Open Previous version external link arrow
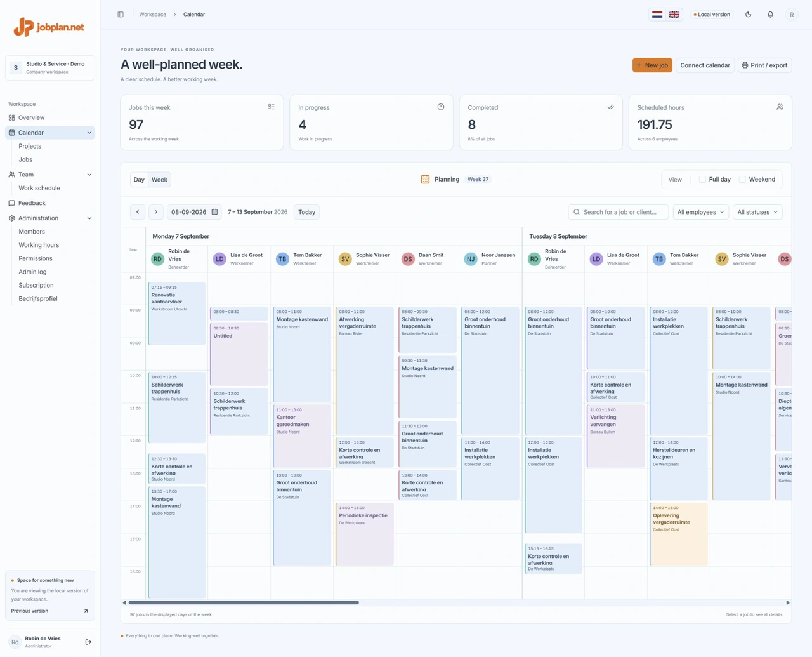This screenshot has width=812, height=657. click(86, 611)
